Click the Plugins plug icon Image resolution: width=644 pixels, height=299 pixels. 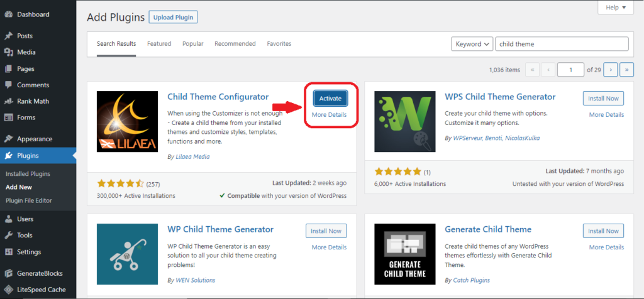pyautogui.click(x=8, y=155)
